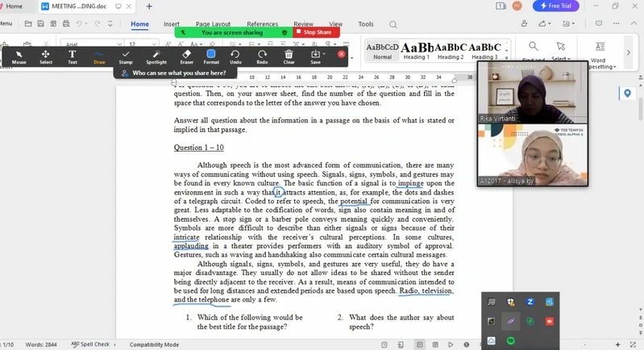Open the font size dropdown showing 12
The height and width of the screenshot is (350, 644).
tap(143, 44)
